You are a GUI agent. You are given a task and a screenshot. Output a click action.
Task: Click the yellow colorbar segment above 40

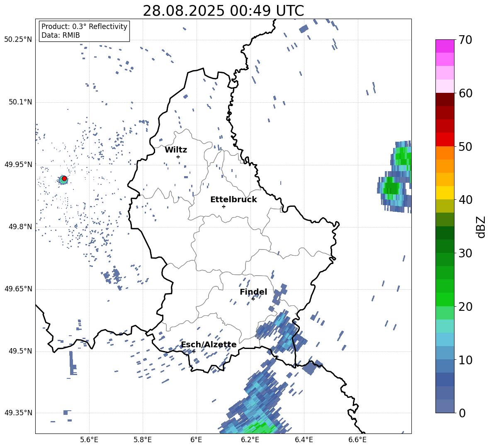pos(445,193)
